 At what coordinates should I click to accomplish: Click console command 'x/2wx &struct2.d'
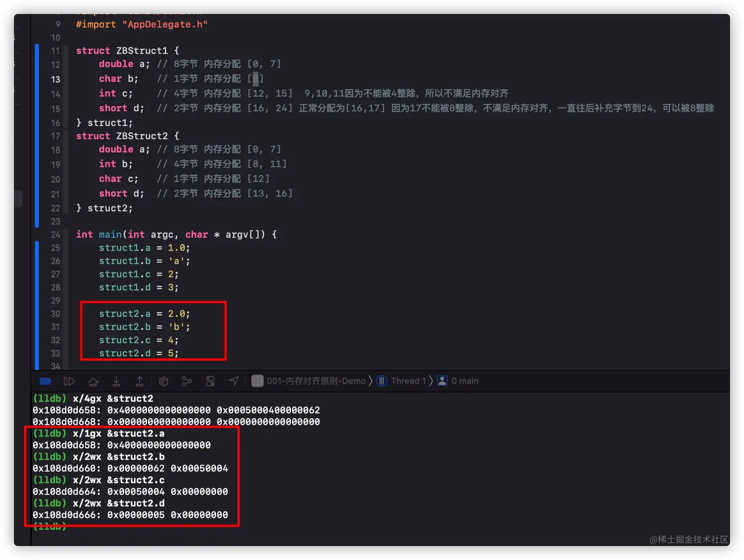click(119, 503)
